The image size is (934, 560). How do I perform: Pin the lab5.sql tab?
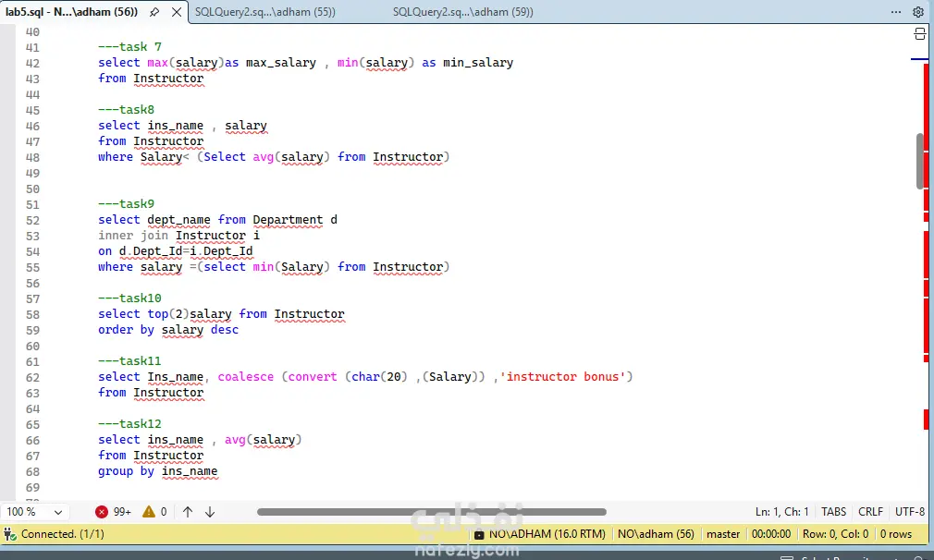pyautogui.click(x=154, y=12)
